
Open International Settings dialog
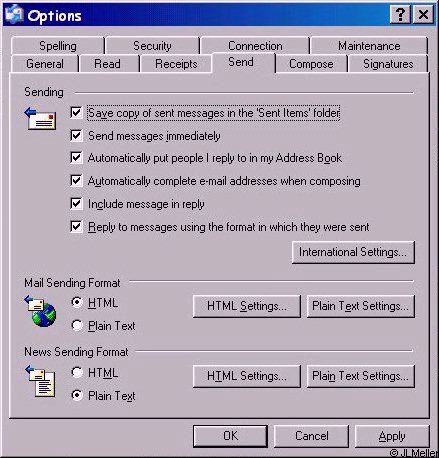coord(353,252)
